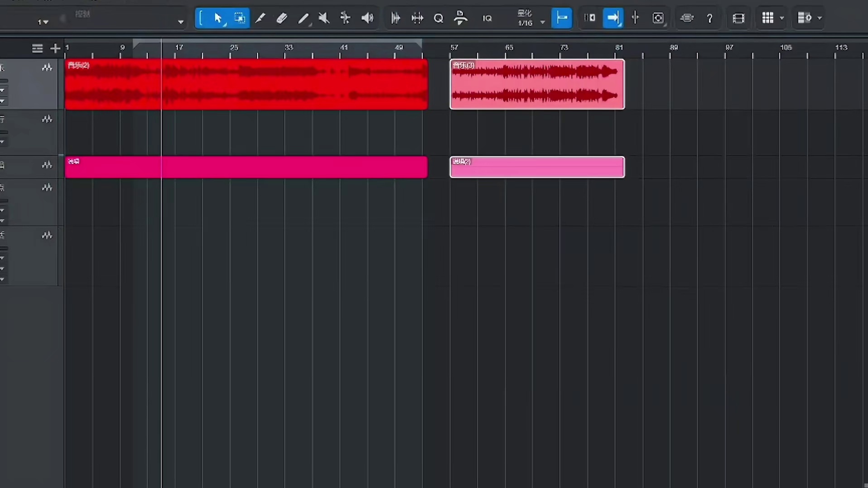The width and height of the screenshot is (868, 488).
Task: Toggle the IQ input quantize button
Action: (x=487, y=18)
